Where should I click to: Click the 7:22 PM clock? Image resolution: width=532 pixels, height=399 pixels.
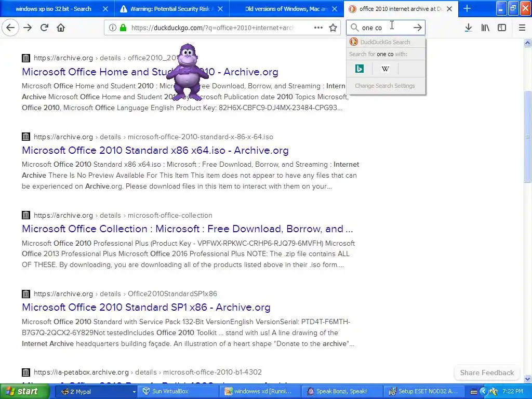click(x=513, y=391)
